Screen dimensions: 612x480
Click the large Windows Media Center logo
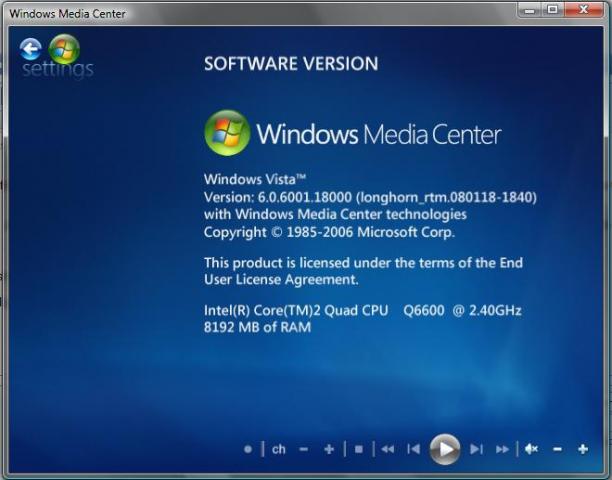[353, 133]
